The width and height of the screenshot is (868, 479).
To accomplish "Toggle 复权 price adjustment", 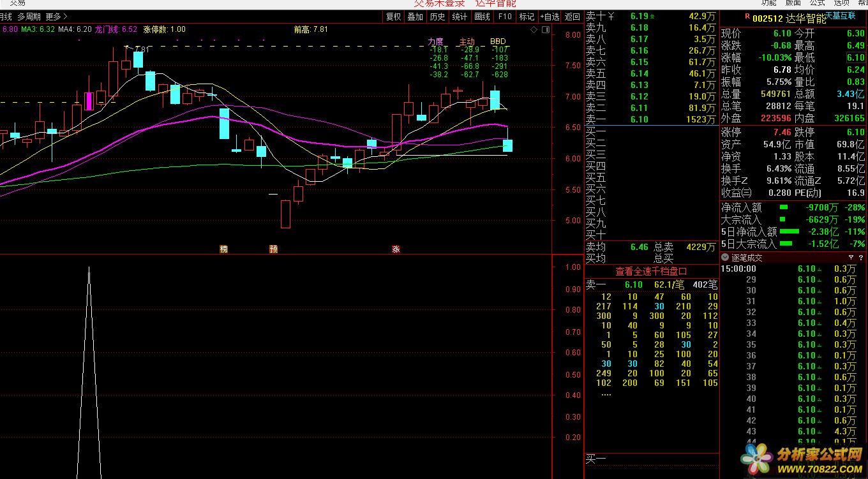I will coord(394,17).
